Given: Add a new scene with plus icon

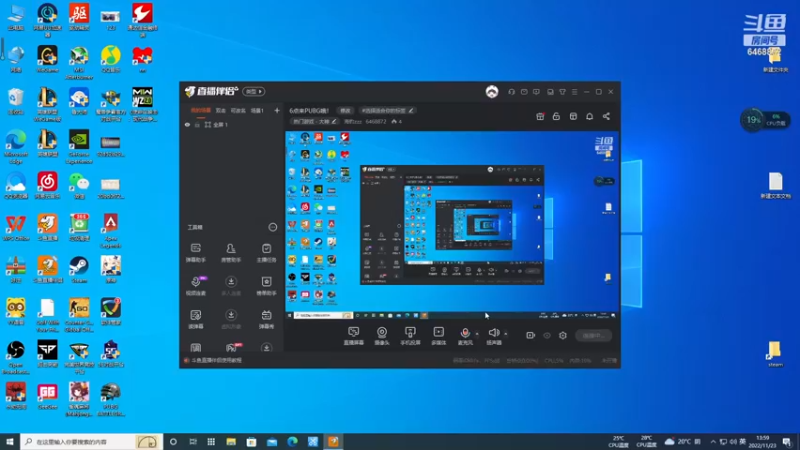Looking at the screenshot, I should tap(277, 110).
